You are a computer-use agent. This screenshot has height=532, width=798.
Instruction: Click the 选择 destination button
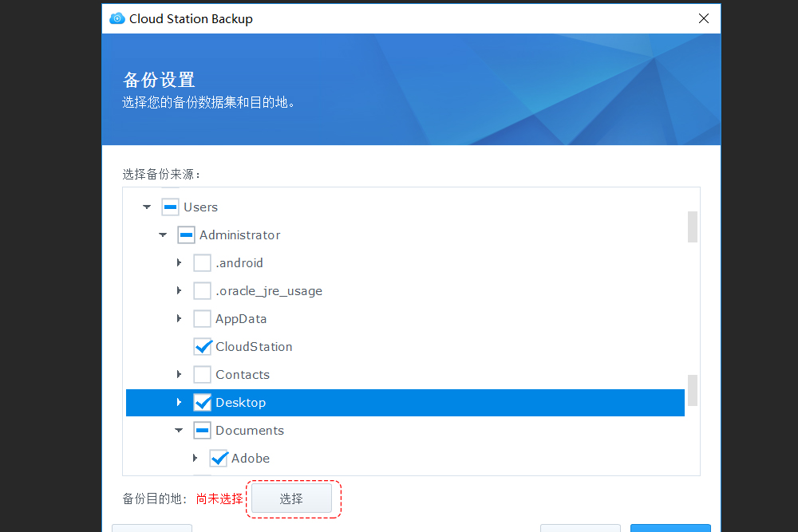click(x=292, y=498)
